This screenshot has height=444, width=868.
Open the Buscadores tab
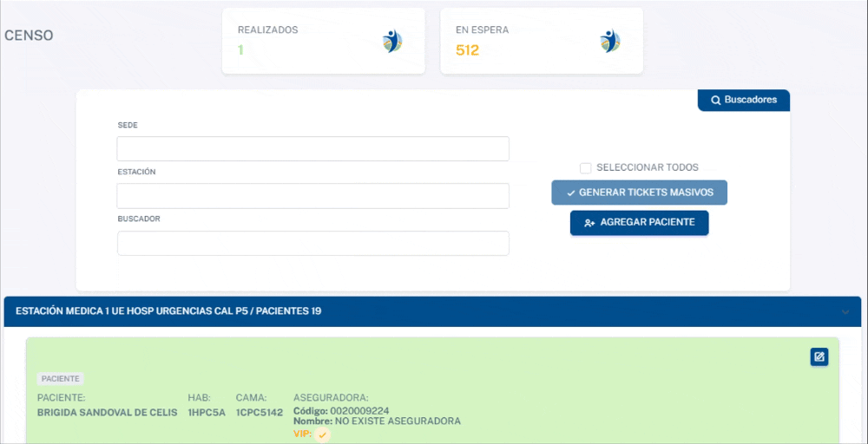point(744,100)
